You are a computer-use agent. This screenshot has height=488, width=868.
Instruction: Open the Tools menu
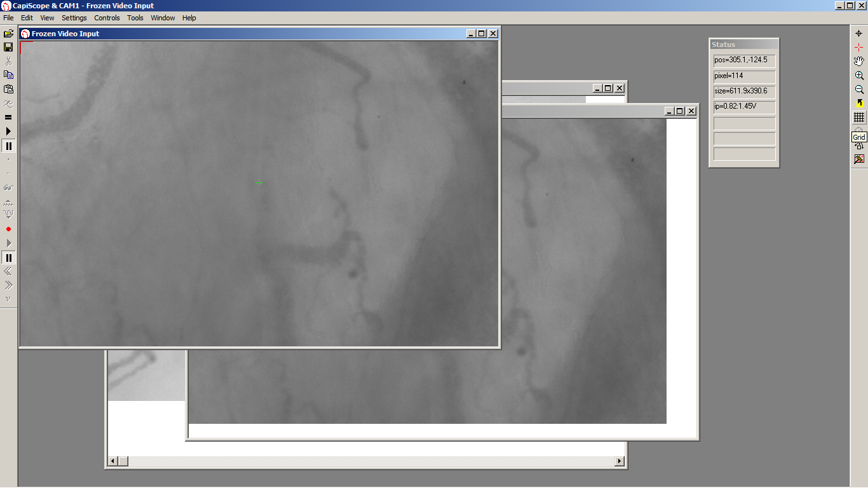point(135,18)
